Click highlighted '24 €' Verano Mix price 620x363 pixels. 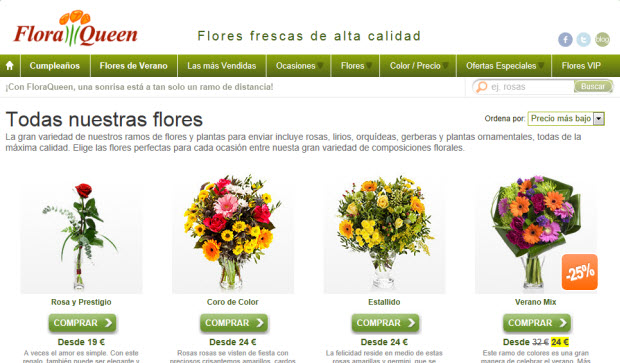coord(560,342)
